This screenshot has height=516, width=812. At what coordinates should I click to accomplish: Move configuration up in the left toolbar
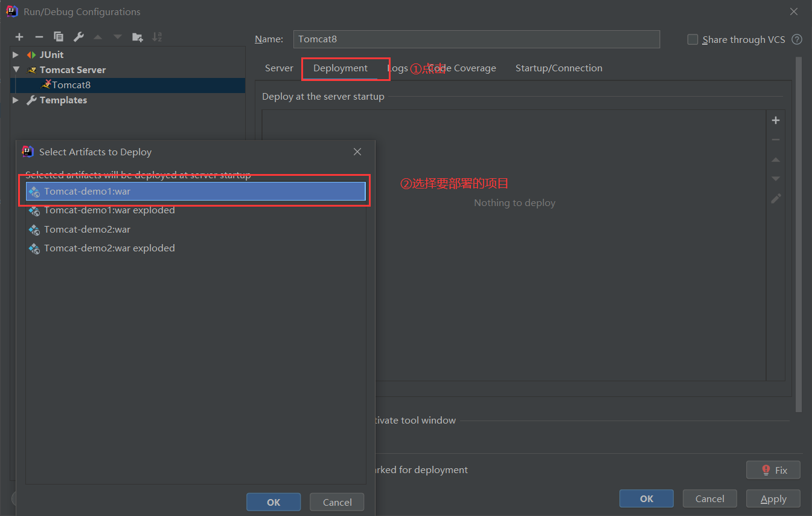(x=98, y=37)
